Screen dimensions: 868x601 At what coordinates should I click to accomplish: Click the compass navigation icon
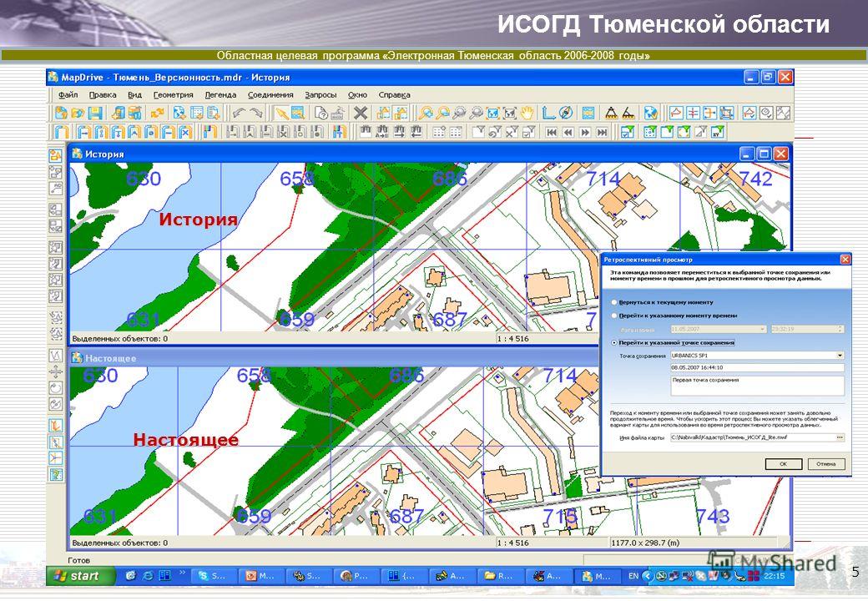pyautogui.click(x=565, y=113)
